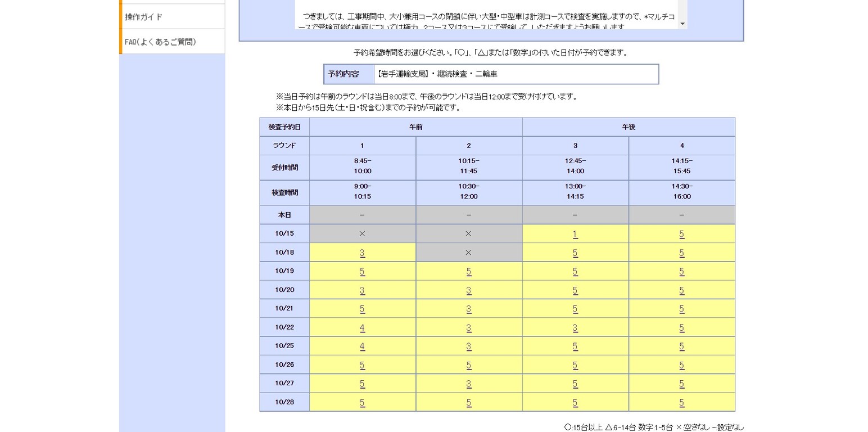Screen dimensions: 868x432
Task: Choose the 10/21 round 2 slot
Action: pyautogui.click(x=469, y=309)
